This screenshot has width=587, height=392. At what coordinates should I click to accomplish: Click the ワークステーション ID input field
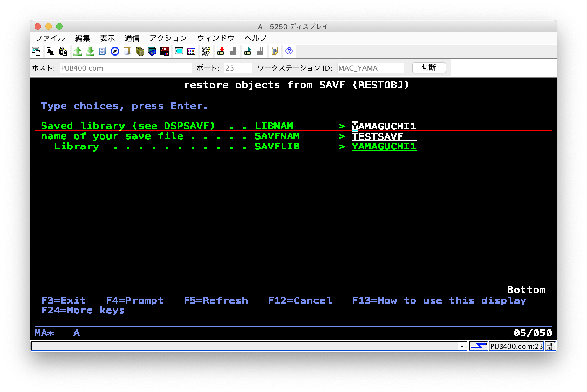tap(370, 68)
